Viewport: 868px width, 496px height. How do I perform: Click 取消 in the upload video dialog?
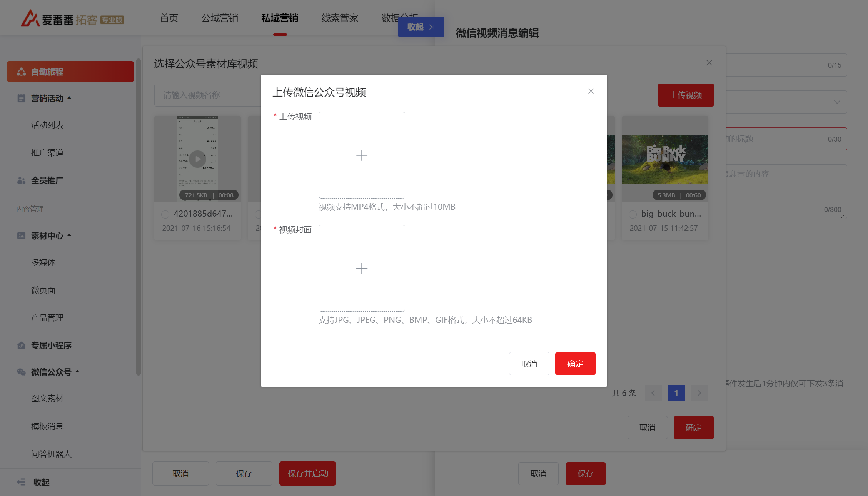(529, 364)
